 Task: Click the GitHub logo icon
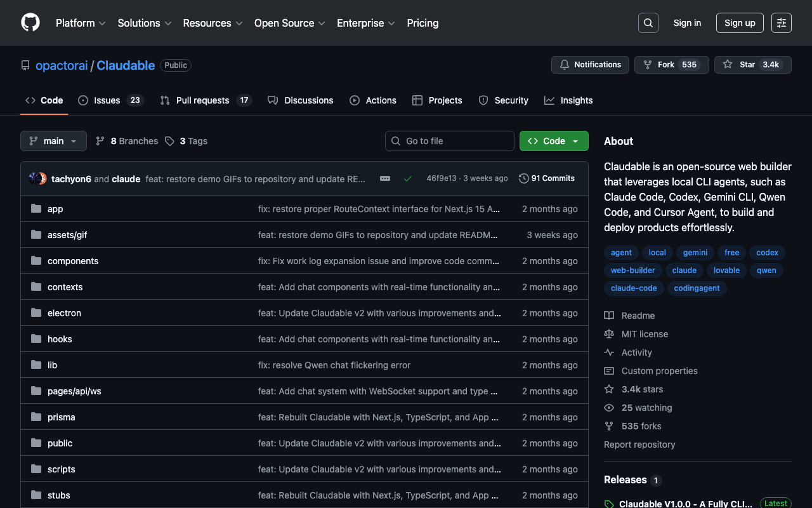pos(30,23)
